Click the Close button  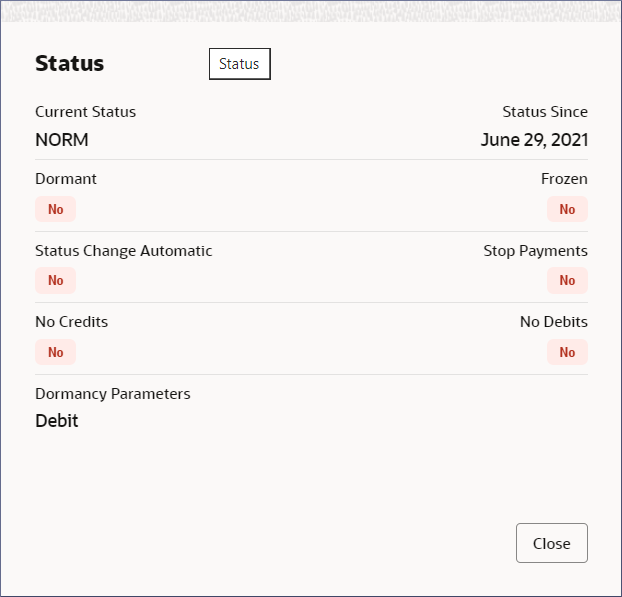[551, 543]
